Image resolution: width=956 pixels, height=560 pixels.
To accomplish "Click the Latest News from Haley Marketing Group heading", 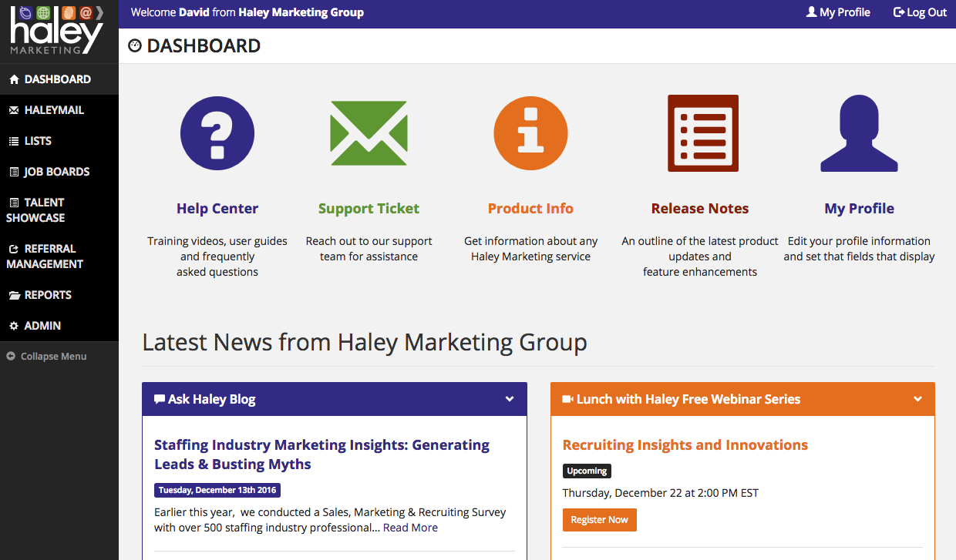I will tap(365, 342).
